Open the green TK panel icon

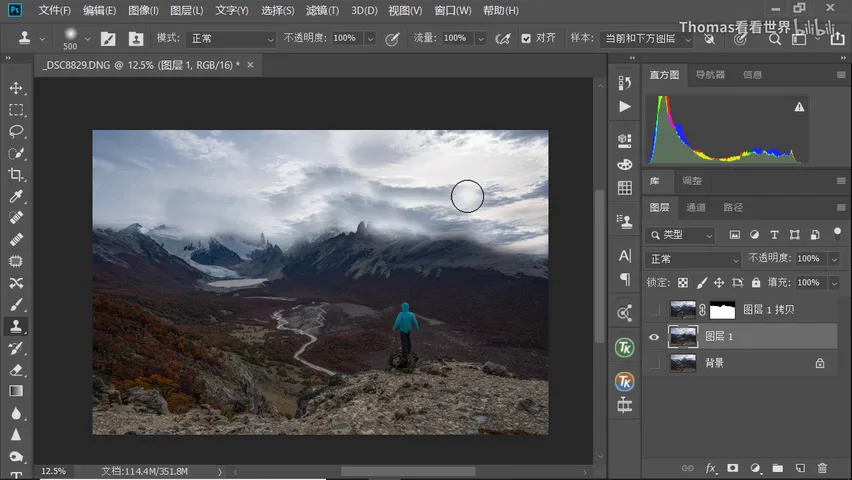tap(625, 348)
